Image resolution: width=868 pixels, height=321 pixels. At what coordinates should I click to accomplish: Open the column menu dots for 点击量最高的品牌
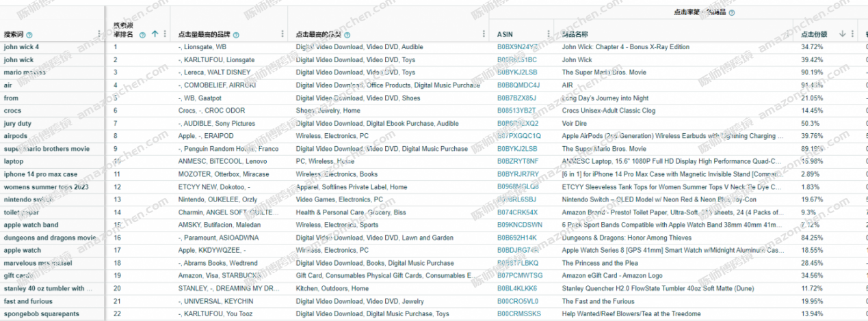pos(282,33)
